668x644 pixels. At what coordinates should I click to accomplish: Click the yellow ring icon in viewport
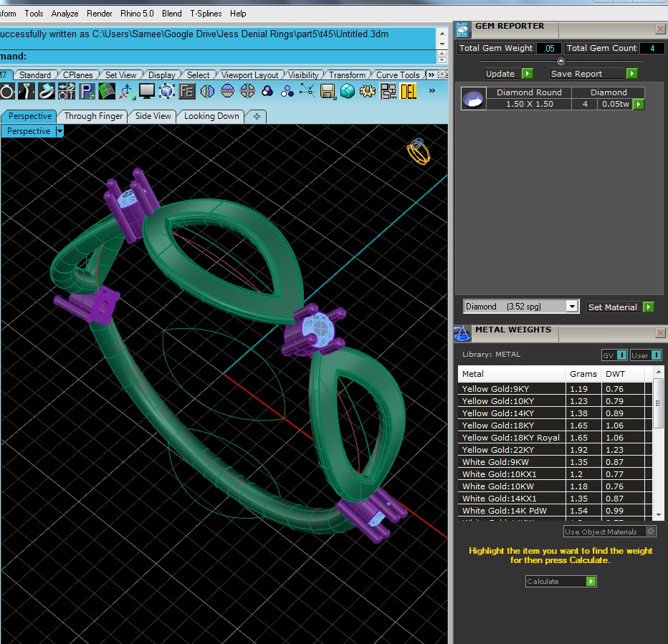tap(419, 151)
